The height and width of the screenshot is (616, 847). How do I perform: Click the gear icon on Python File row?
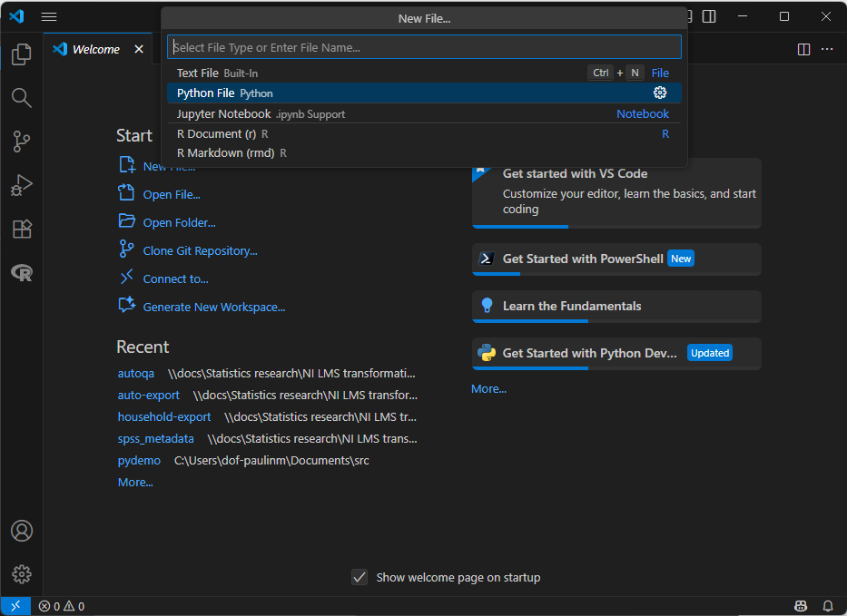click(660, 93)
